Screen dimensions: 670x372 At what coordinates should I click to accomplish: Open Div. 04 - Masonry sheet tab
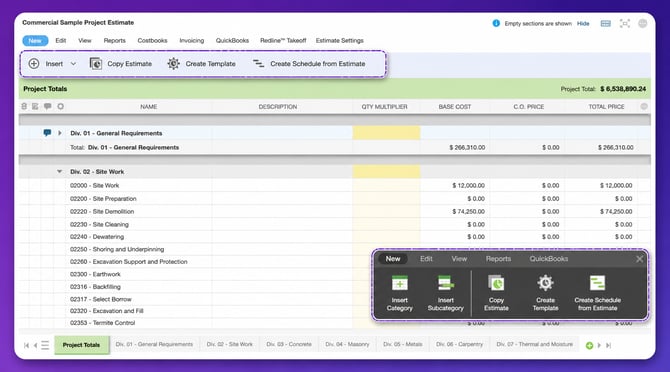tap(347, 344)
